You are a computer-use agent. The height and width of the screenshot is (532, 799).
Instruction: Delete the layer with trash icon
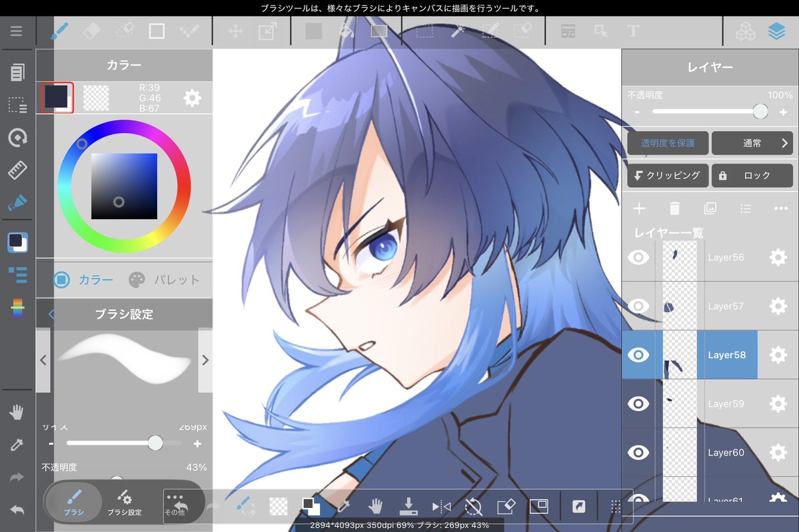click(674, 208)
